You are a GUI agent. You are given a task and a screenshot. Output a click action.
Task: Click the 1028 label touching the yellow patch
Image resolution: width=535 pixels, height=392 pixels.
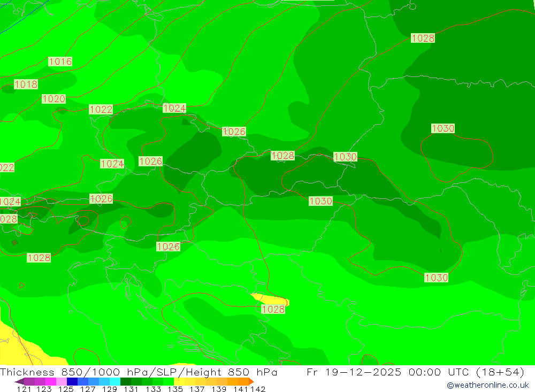click(x=273, y=310)
